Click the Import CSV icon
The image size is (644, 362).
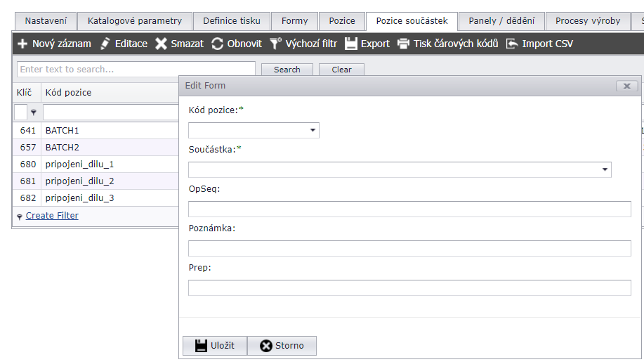[x=513, y=44]
